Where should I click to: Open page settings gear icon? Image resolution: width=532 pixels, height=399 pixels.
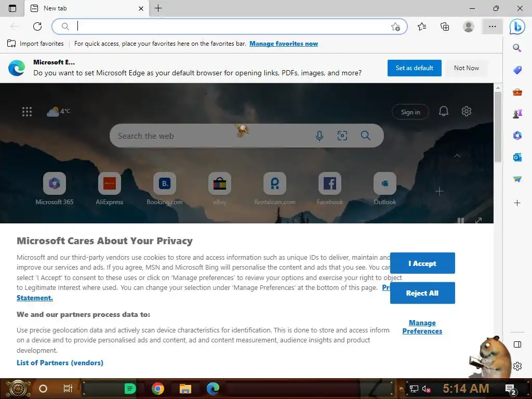coord(467,111)
